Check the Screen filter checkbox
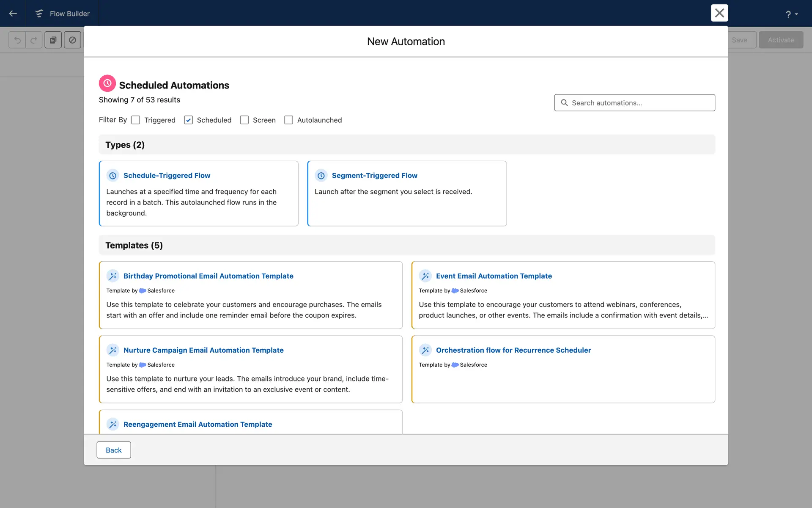Image resolution: width=812 pixels, height=508 pixels. (x=244, y=120)
